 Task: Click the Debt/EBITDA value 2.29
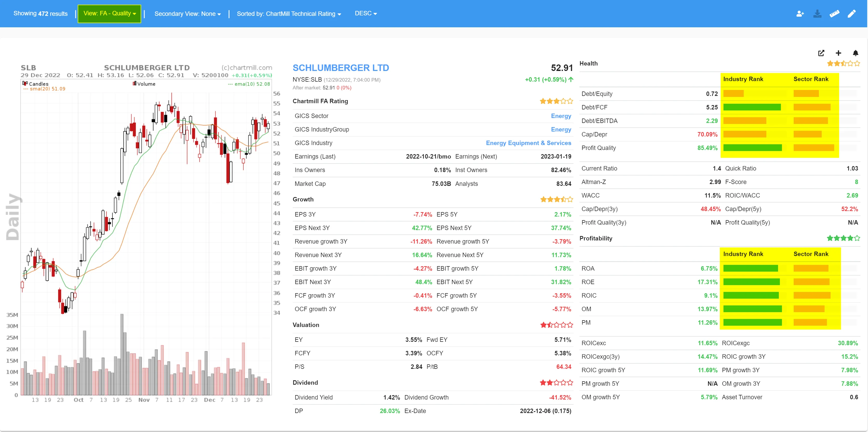712,121
